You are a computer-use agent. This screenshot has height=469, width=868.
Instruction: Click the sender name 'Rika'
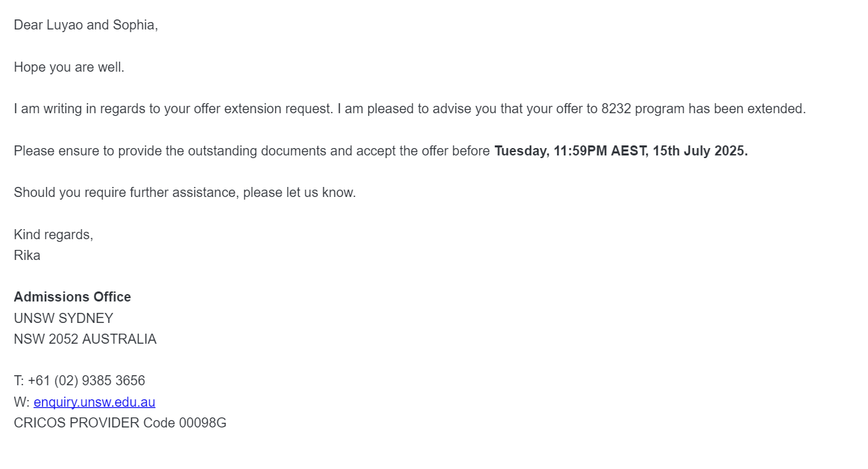click(x=27, y=255)
